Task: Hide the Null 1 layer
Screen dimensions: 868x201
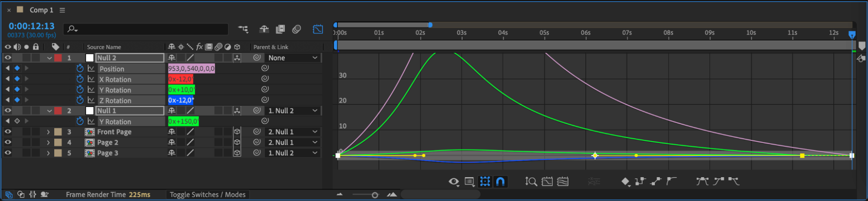Action: pyautogui.click(x=8, y=110)
